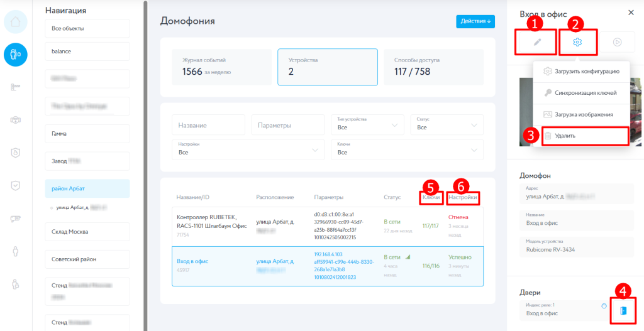The height and width of the screenshot is (331, 644).
Task: Open the barrier gate section icon
Action: click(x=16, y=87)
